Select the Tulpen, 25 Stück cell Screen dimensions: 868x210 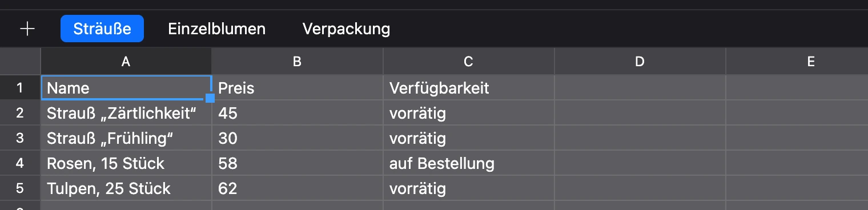click(x=126, y=188)
